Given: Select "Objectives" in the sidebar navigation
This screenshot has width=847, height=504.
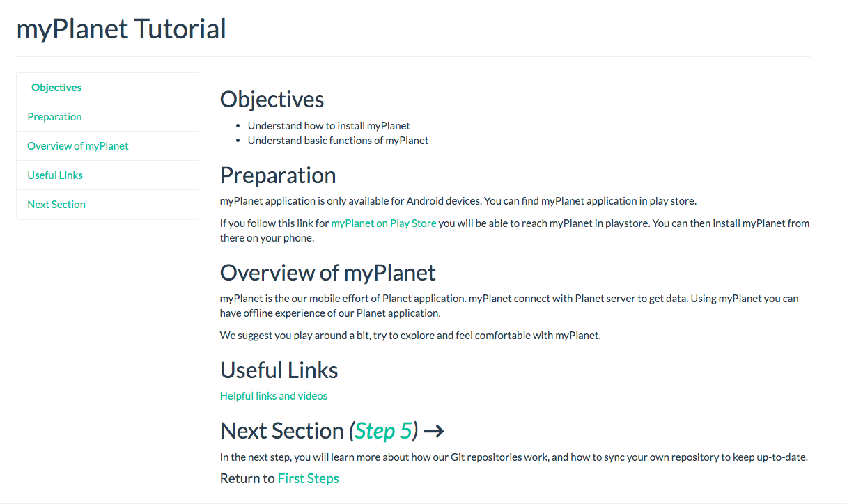Looking at the screenshot, I should 56,87.
